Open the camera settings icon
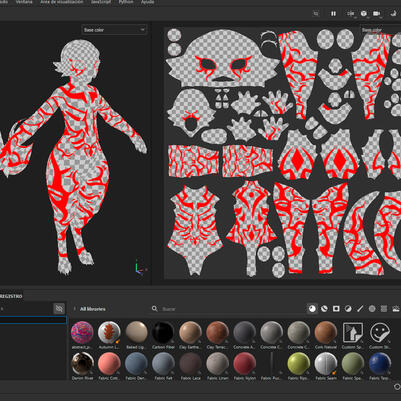The width and height of the screenshot is (401, 401). tap(377, 14)
